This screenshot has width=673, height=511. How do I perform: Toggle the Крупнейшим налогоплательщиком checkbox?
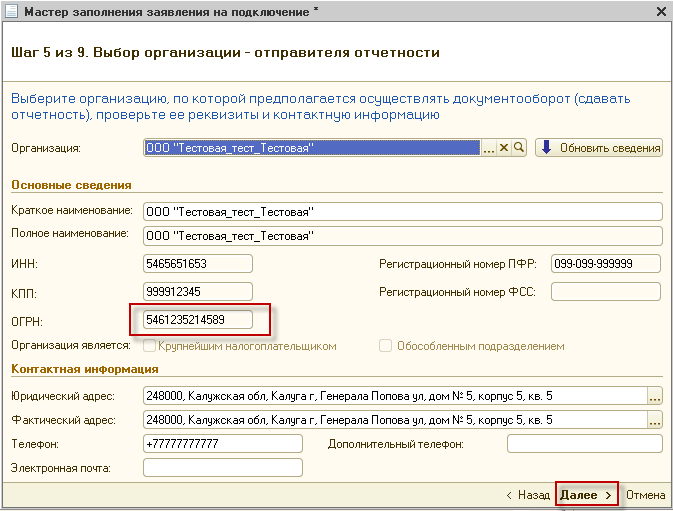click(150, 346)
